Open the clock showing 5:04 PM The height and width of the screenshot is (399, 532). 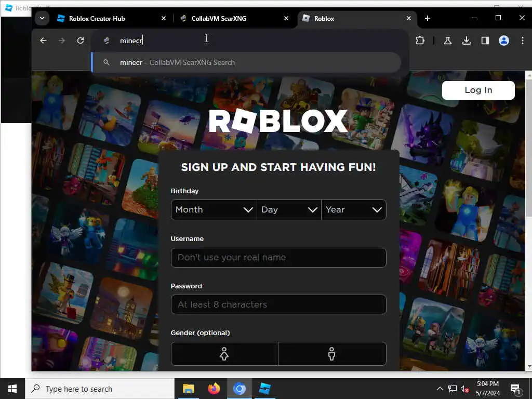tap(488, 389)
